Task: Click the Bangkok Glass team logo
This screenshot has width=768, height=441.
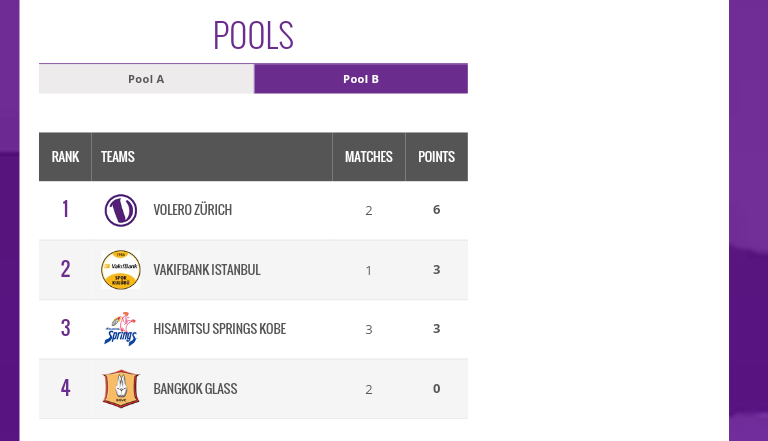Action: 121,389
